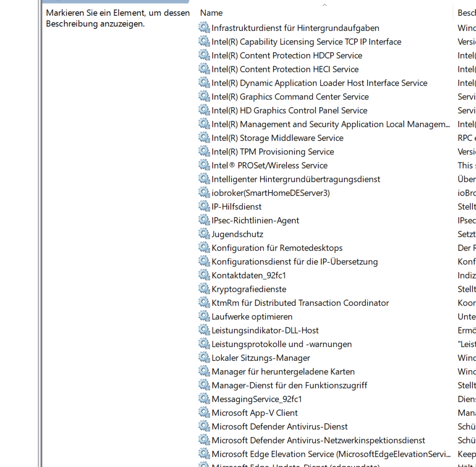Click gear icon of Microsoft App-V Client

click(204, 412)
